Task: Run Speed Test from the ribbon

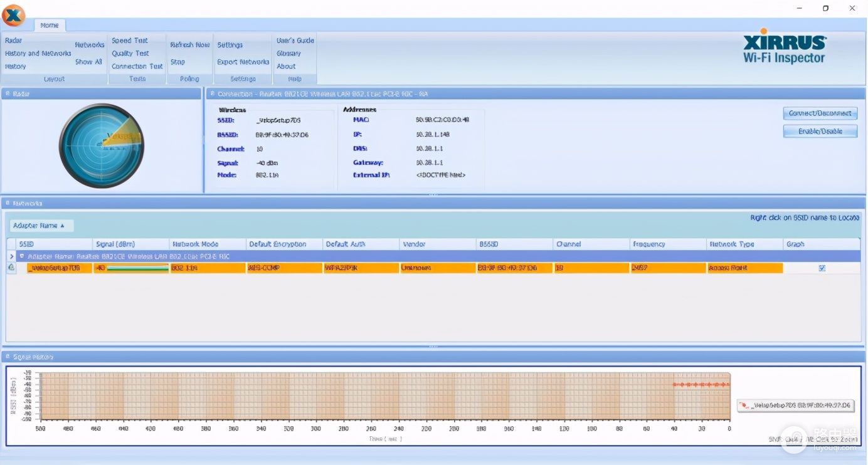Action: [x=130, y=41]
